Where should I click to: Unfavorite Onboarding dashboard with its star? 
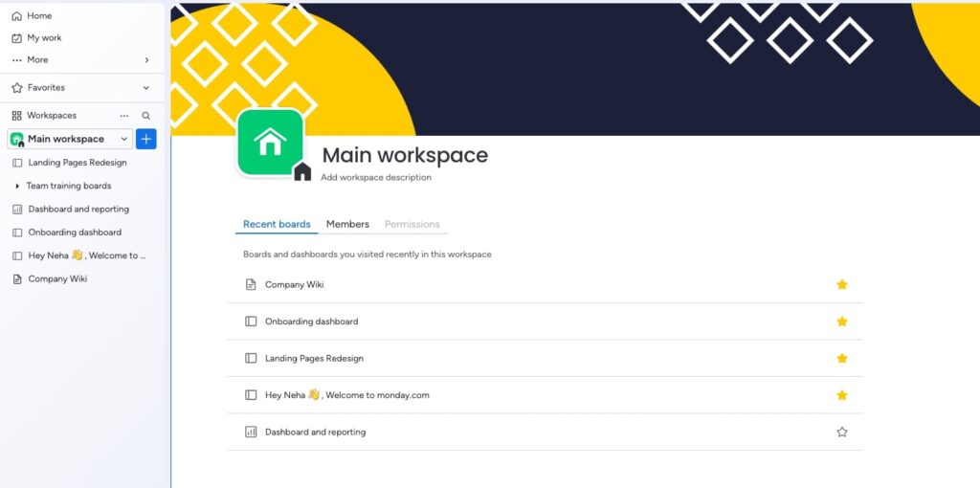click(842, 322)
